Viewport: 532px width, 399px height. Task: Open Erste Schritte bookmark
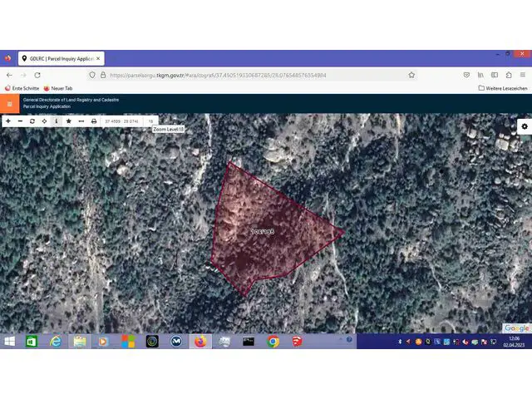pos(22,88)
